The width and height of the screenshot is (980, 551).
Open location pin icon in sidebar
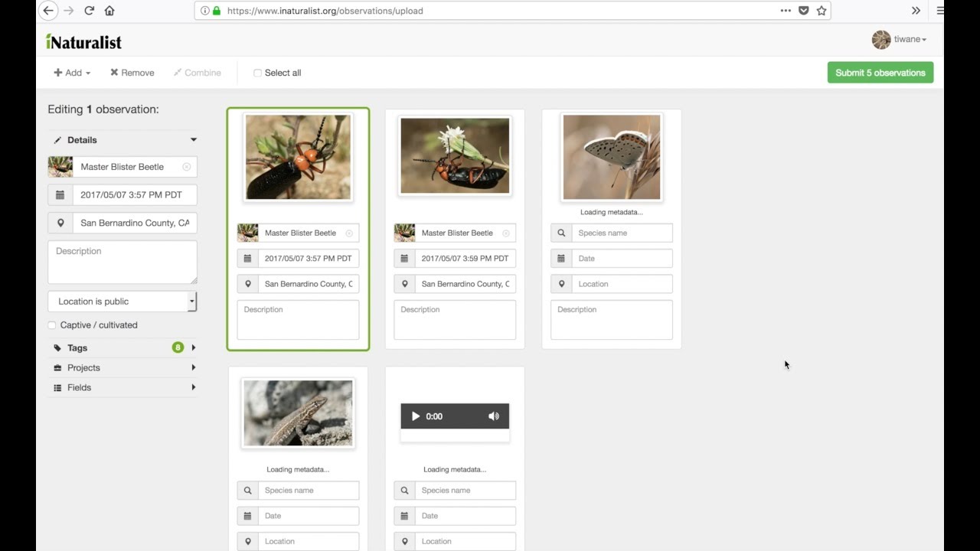60,223
